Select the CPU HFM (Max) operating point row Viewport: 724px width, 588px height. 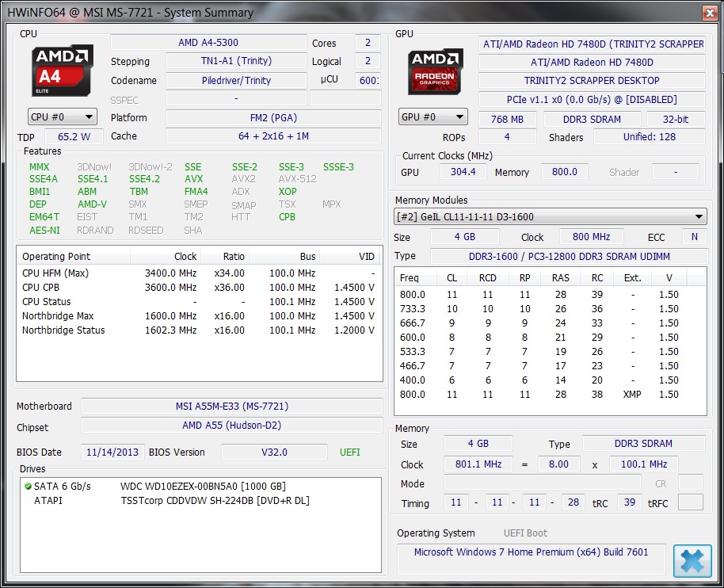click(199, 273)
